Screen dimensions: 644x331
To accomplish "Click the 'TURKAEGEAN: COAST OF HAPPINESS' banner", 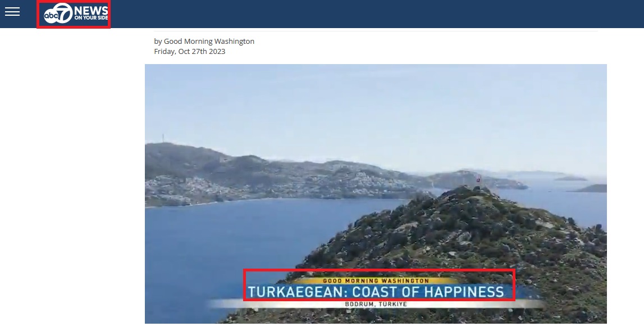I will pos(376,292).
